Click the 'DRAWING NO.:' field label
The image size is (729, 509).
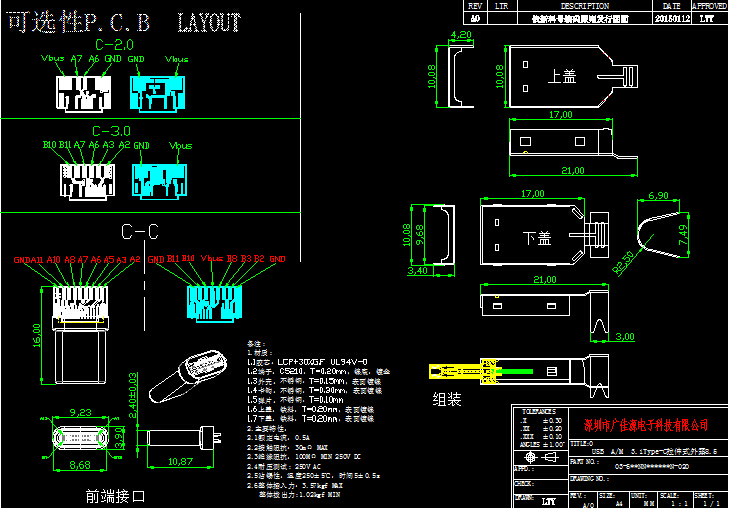589,478
